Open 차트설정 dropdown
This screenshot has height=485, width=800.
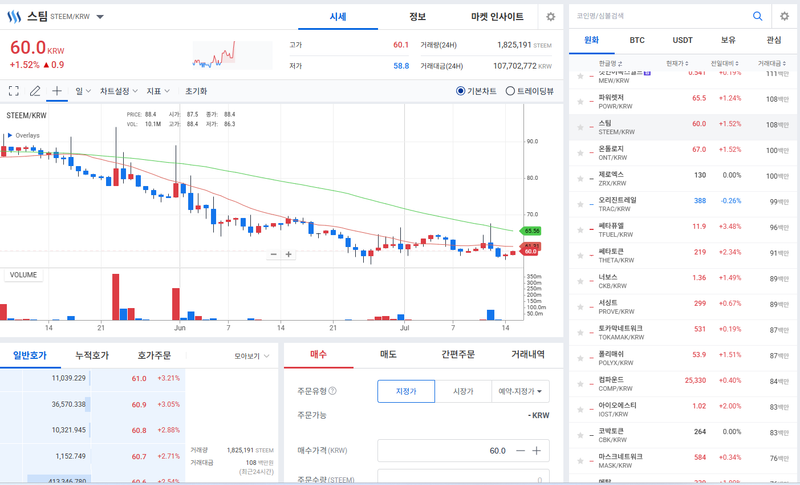[x=119, y=91]
